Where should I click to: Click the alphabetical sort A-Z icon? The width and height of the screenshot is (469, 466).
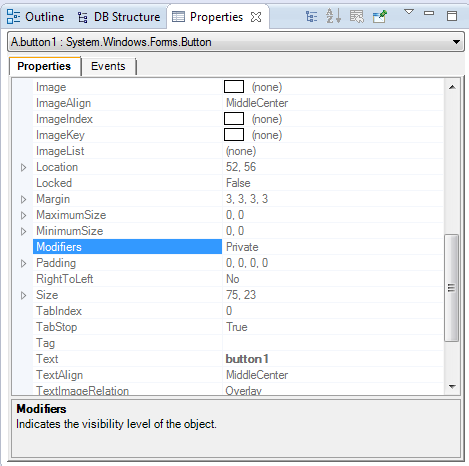pos(333,16)
